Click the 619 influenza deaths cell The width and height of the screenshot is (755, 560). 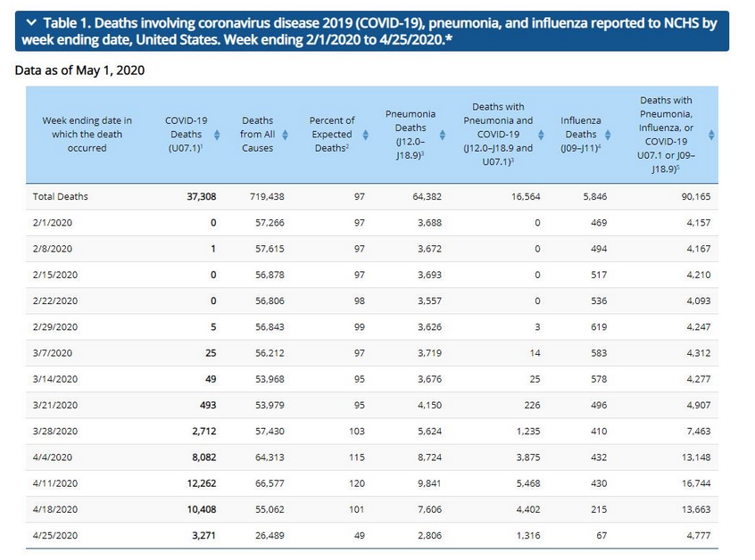(599, 326)
